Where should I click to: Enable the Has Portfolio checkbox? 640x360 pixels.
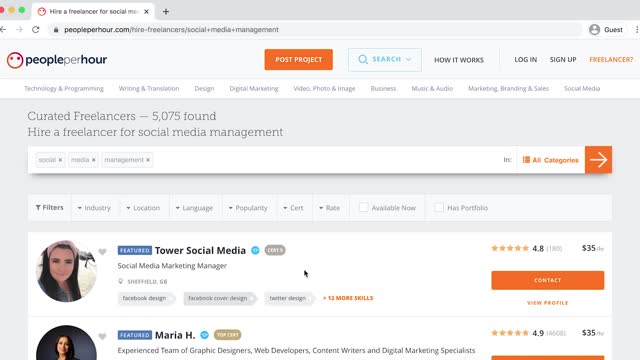[439, 207]
